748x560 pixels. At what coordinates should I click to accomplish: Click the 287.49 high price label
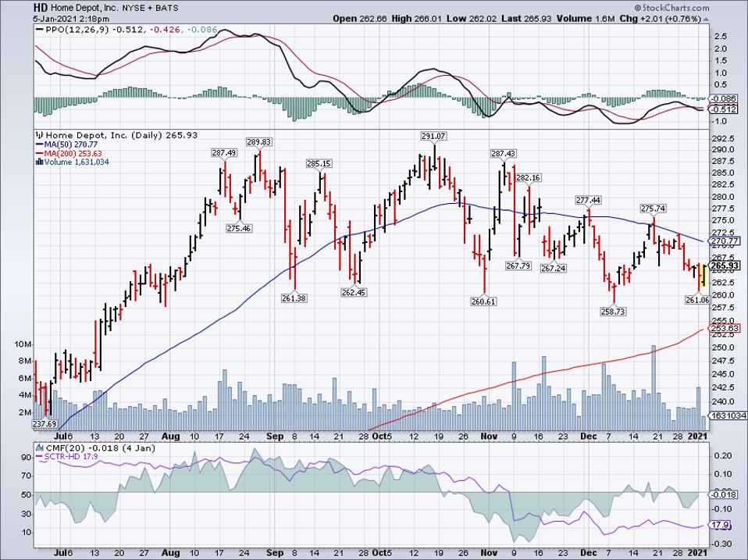(x=224, y=152)
